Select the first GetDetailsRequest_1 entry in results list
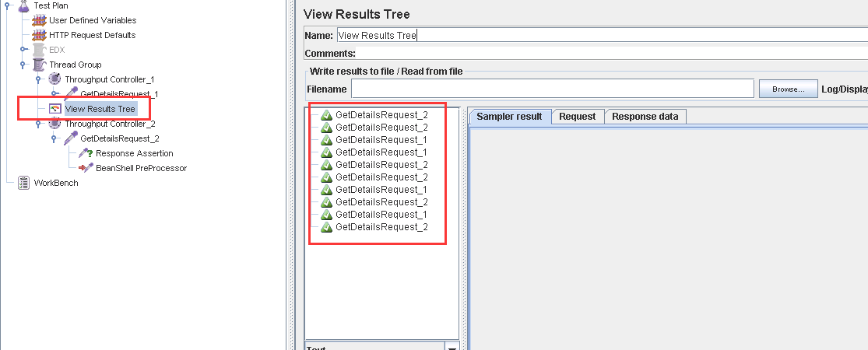The width and height of the screenshot is (868, 350). tap(381, 140)
